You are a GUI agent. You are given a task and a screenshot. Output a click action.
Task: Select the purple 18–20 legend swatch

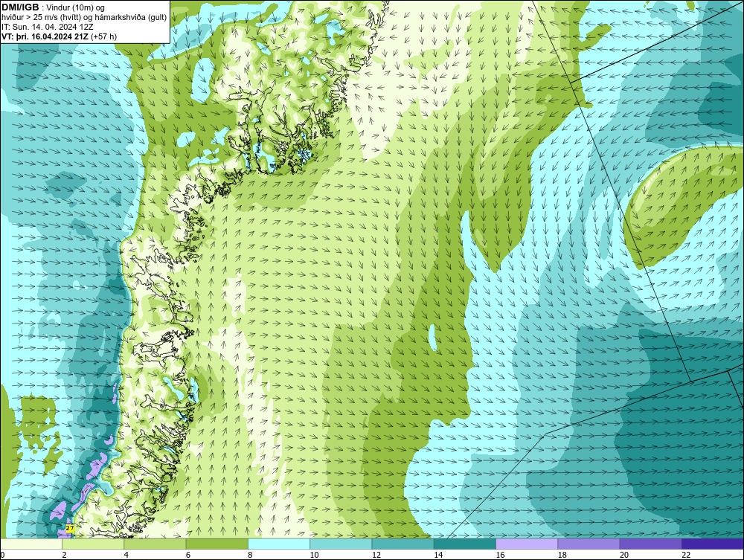click(589, 544)
